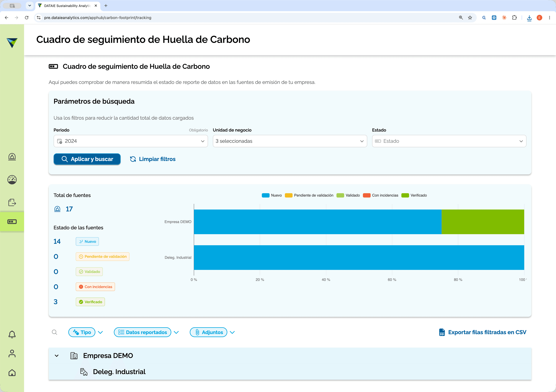The height and width of the screenshot is (392, 556).
Task: View site information icon in address bar
Action: tap(39, 17)
